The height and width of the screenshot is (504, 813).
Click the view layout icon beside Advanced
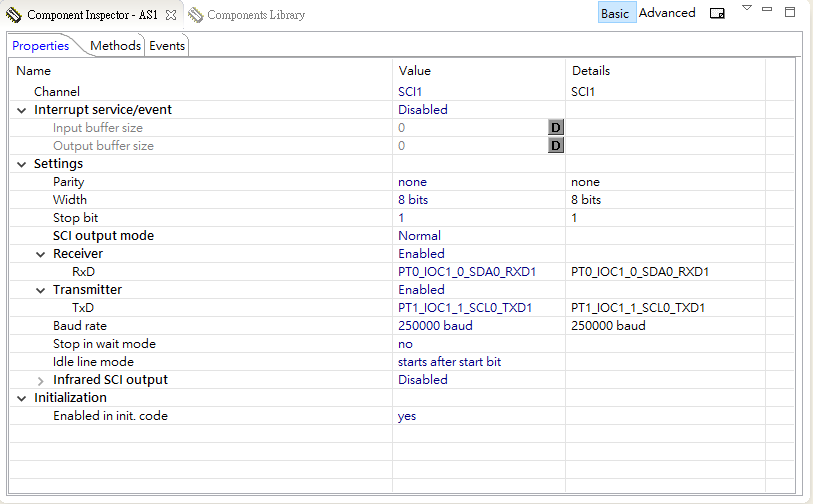pos(717,14)
